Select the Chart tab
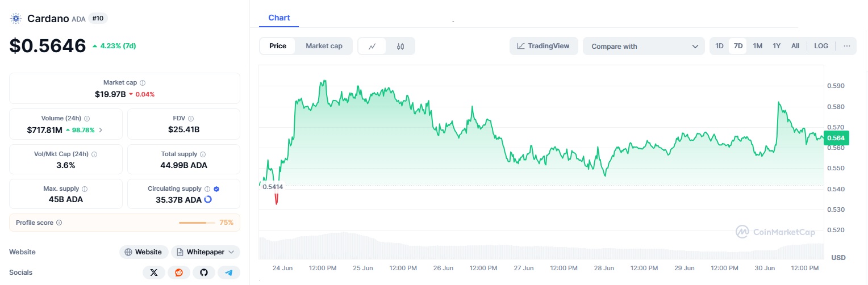The height and width of the screenshot is (285, 868). (x=279, y=18)
